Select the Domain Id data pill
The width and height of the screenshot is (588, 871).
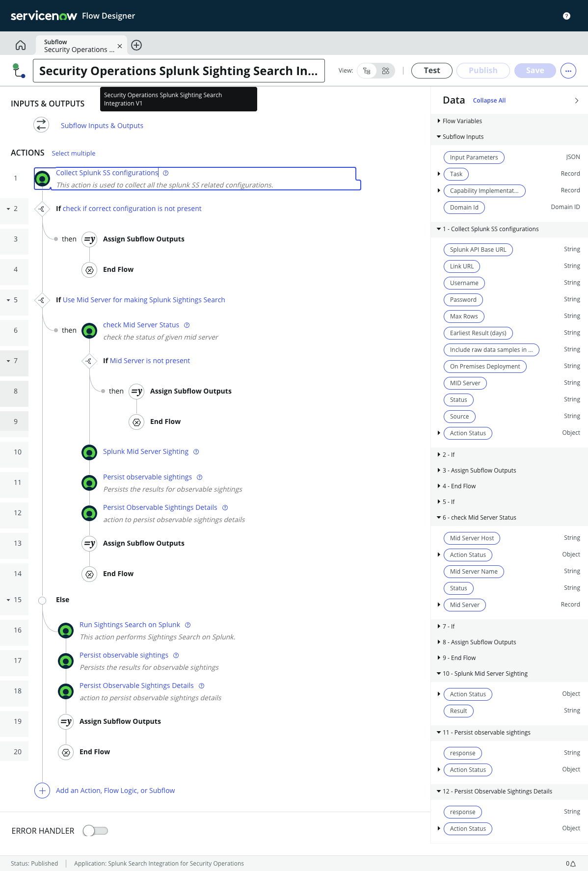[x=464, y=208]
